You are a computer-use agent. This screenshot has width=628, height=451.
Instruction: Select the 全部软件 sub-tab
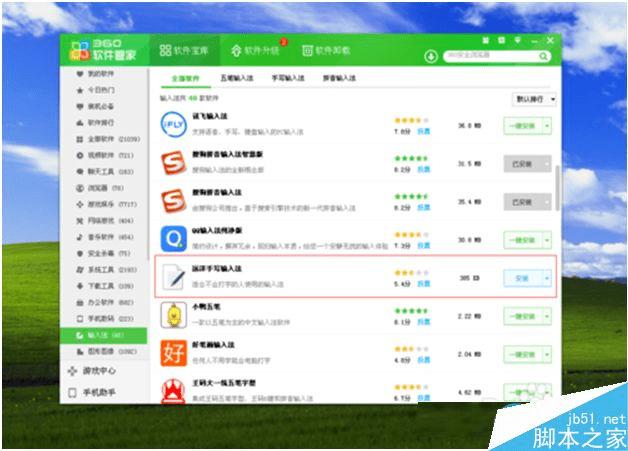tap(185, 79)
